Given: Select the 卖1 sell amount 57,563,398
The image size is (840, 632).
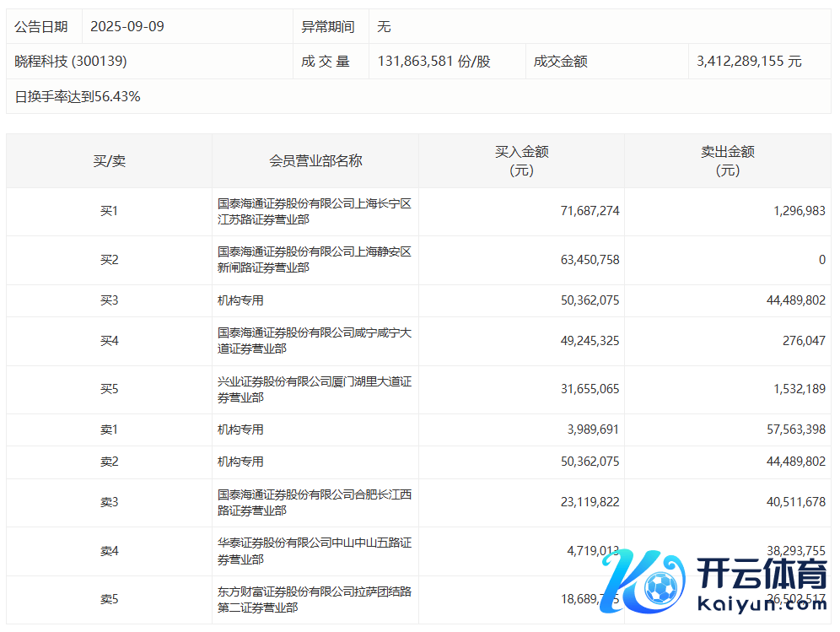Looking at the screenshot, I should [x=787, y=430].
